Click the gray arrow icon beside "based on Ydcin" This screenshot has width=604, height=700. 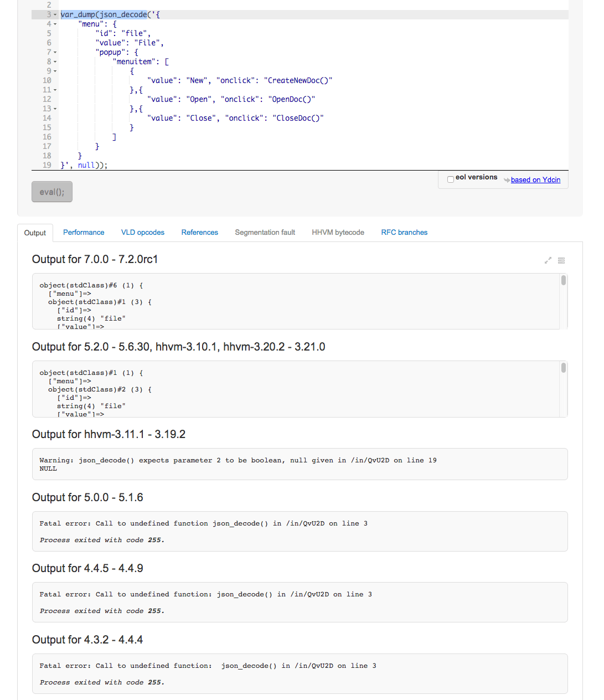(x=507, y=179)
